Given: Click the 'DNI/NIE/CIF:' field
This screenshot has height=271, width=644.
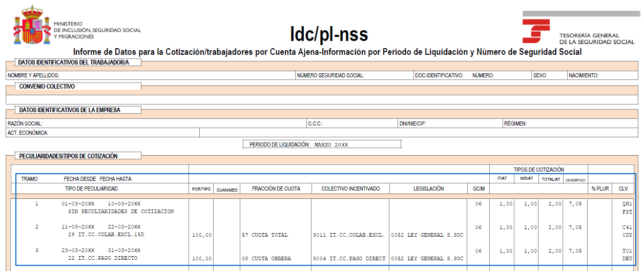Looking at the screenshot, I should (x=450, y=123).
